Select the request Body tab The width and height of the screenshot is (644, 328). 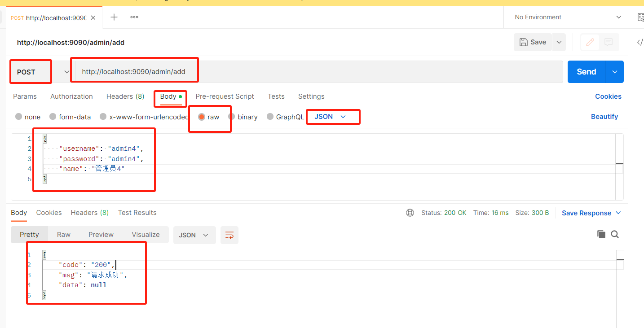(171, 96)
